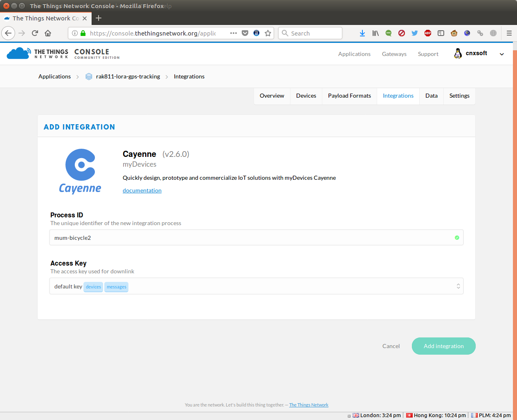517x420 pixels.
Task: Click the Cayenne logo
Action: click(80, 171)
